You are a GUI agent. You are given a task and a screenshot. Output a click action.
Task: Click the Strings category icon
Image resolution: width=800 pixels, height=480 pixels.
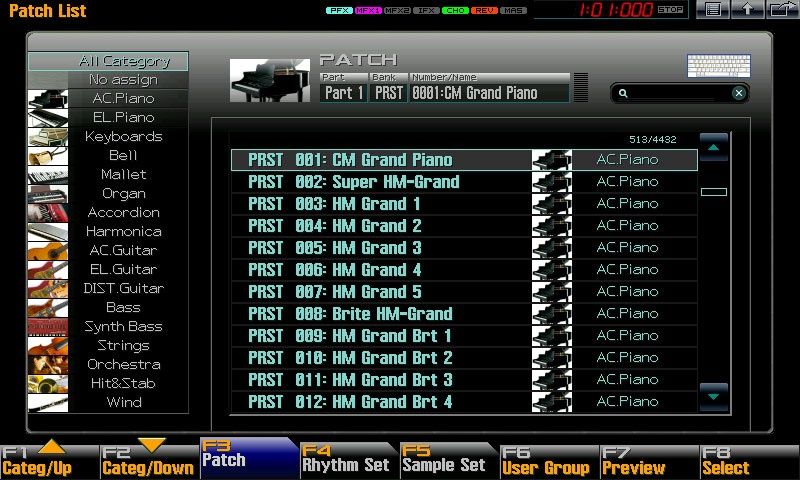point(48,345)
